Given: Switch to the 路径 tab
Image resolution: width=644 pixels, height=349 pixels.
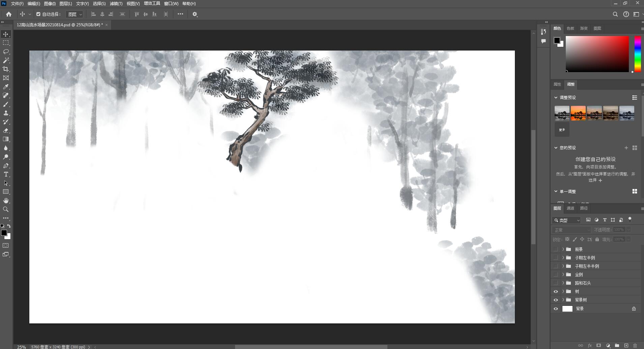Looking at the screenshot, I should tap(584, 208).
